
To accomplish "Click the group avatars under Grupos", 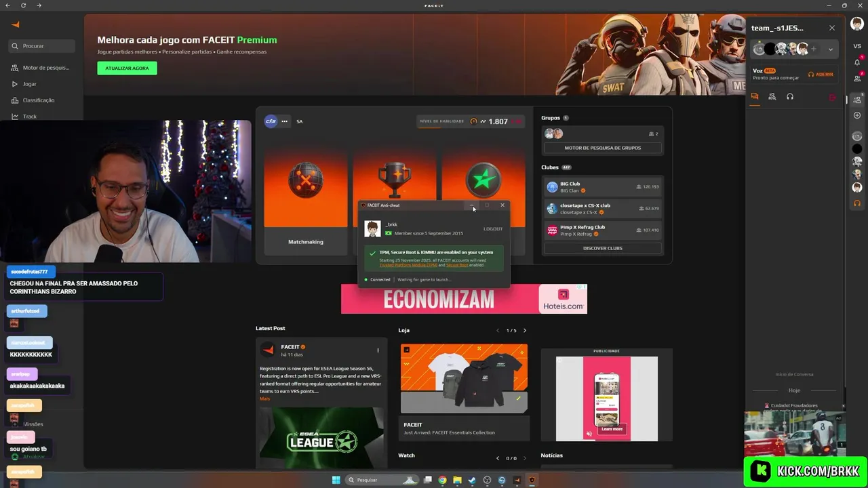I will coord(554,134).
